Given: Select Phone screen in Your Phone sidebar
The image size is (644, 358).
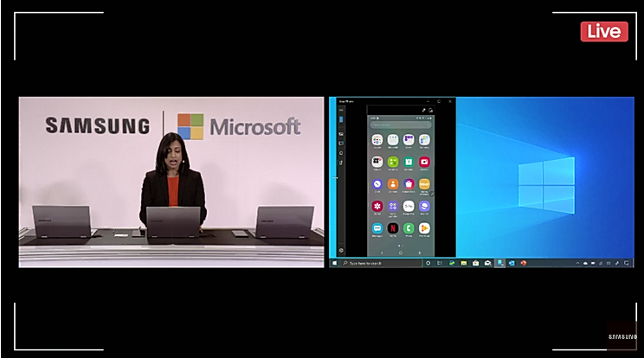Looking at the screenshot, I should [x=341, y=119].
